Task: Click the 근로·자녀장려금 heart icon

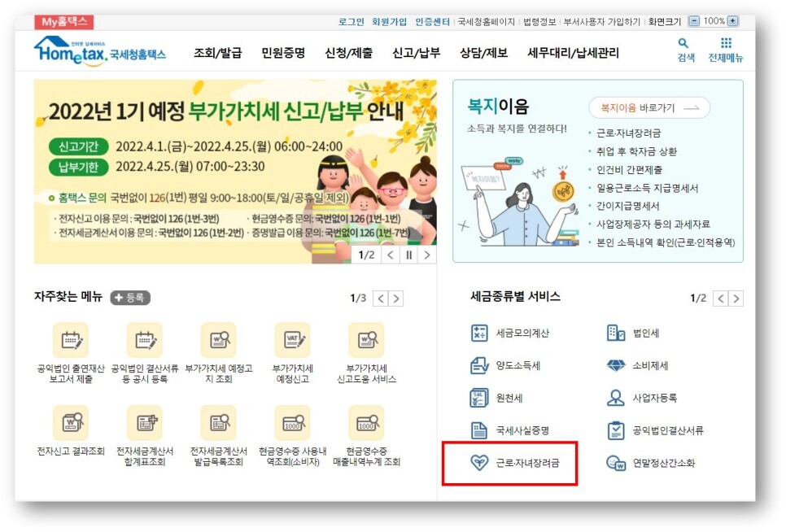Action: (479, 462)
